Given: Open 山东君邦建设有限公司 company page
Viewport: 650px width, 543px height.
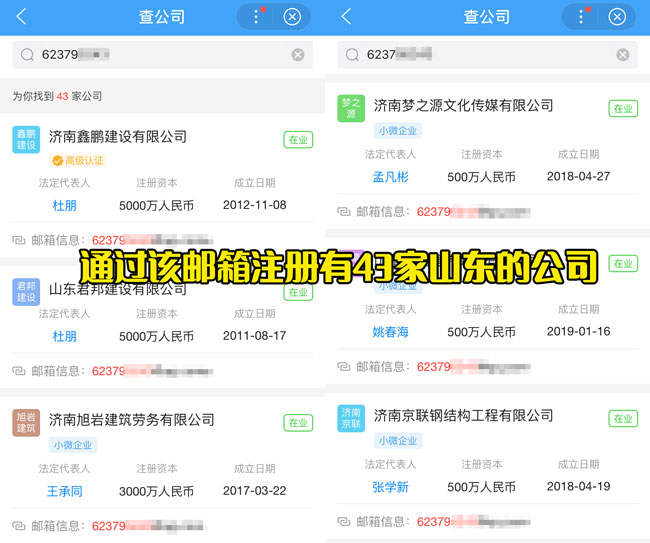Looking at the screenshot, I should [118, 289].
